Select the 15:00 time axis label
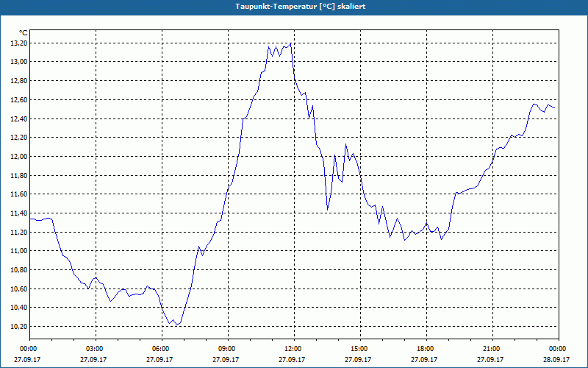Viewport: 588px width, 368px height. (360, 349)
